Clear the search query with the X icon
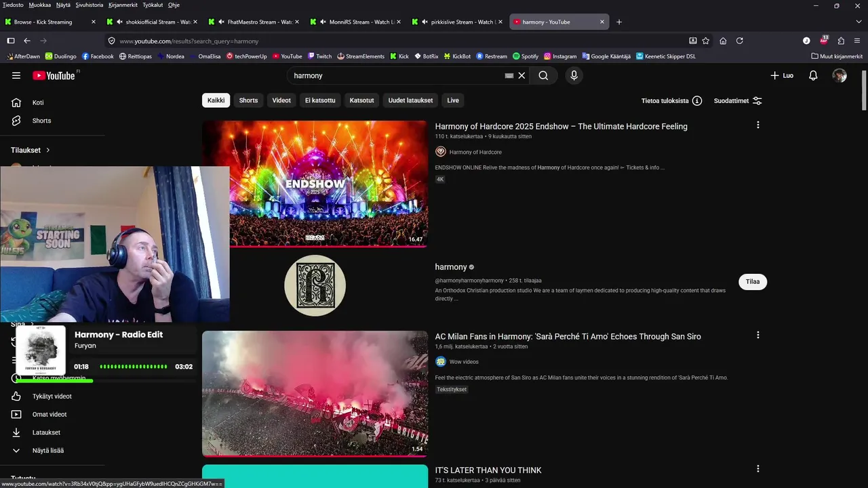 [521, 76]
